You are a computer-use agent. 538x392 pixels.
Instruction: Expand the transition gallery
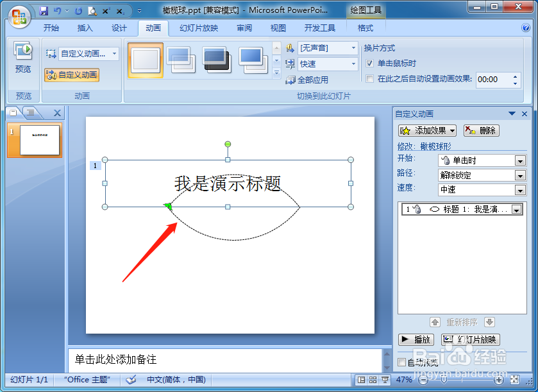point(276,72)
